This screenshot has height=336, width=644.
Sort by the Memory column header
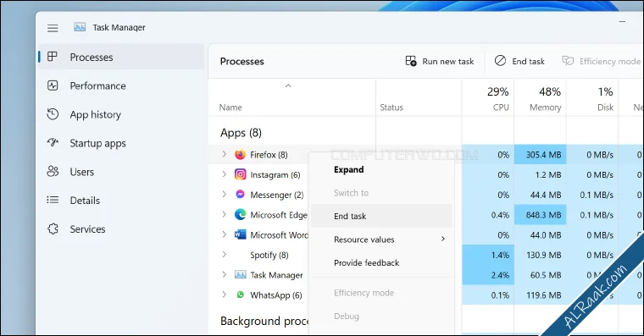546,107
